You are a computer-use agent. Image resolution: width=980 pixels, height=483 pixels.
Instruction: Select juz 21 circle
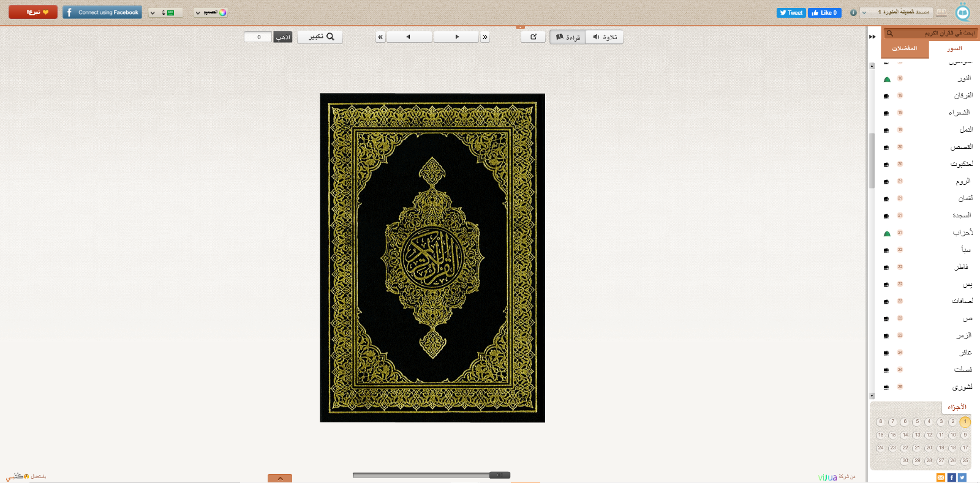coord(916,448)
